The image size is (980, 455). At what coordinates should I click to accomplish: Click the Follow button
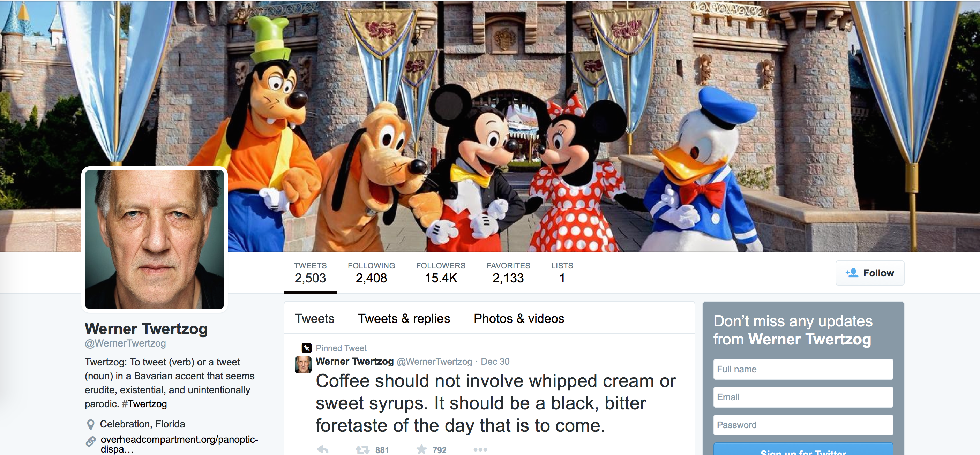870,273
